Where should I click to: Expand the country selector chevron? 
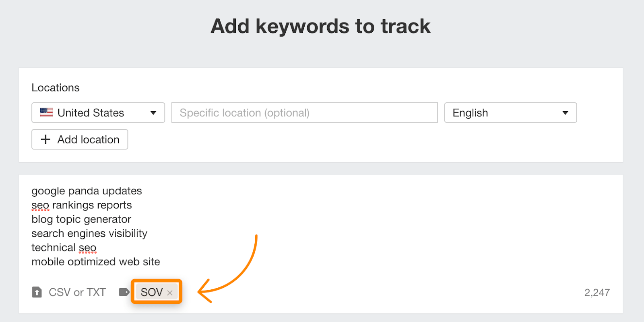click(x=153, y=113)
